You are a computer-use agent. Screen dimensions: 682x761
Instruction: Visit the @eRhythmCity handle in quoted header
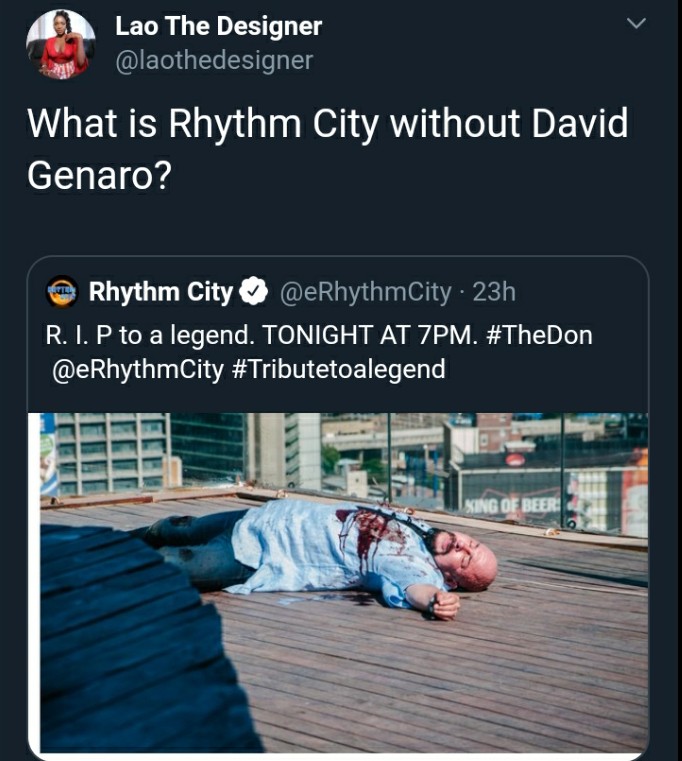[x=365, y=292]
